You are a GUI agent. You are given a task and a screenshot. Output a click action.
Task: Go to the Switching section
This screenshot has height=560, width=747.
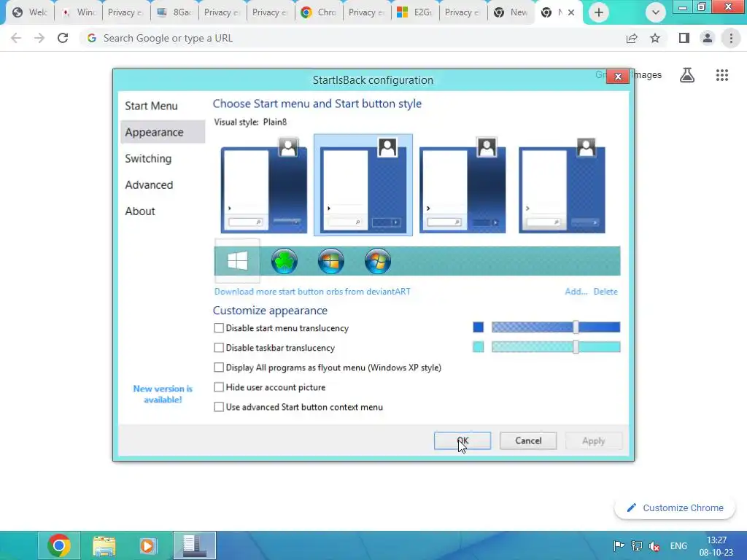pos(163,158)
